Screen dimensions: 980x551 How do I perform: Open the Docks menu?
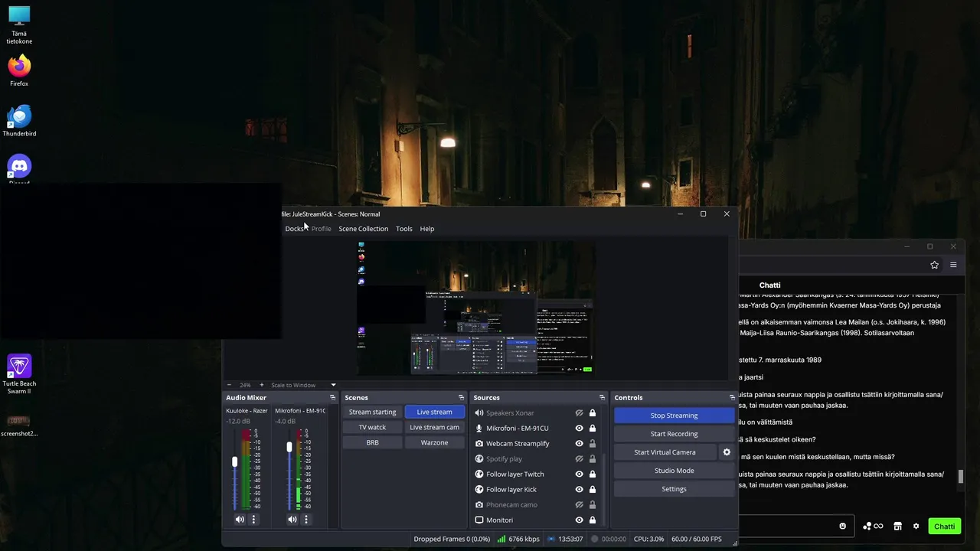click(x=294, y=229)
